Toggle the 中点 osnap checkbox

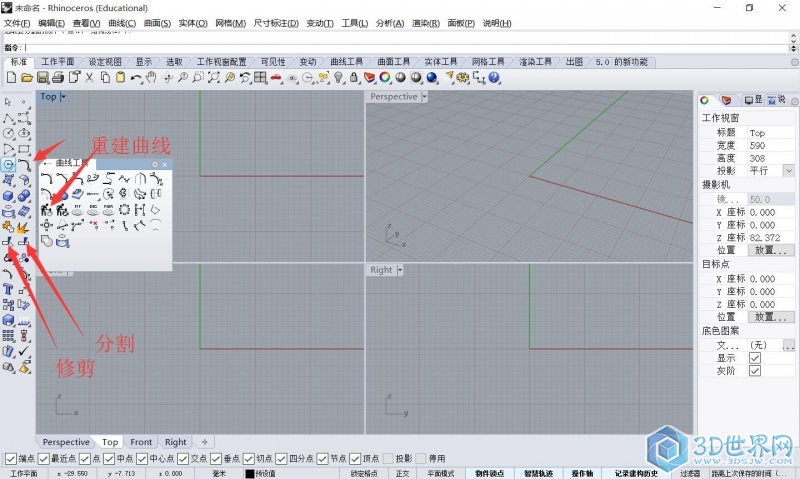tap(109, 459)
